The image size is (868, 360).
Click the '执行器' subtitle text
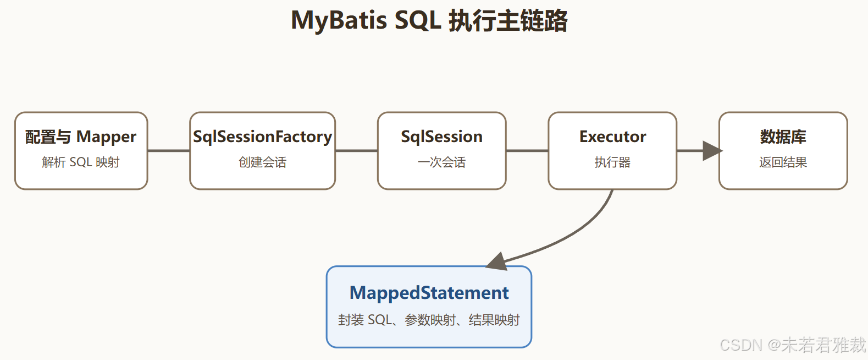[612, 162]
